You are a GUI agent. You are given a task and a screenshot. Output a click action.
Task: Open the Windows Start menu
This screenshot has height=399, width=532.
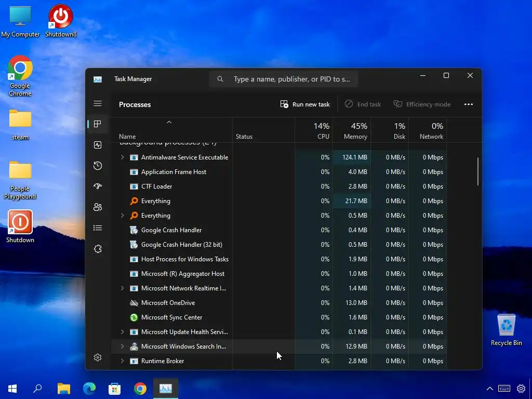[x=12, y=389]
